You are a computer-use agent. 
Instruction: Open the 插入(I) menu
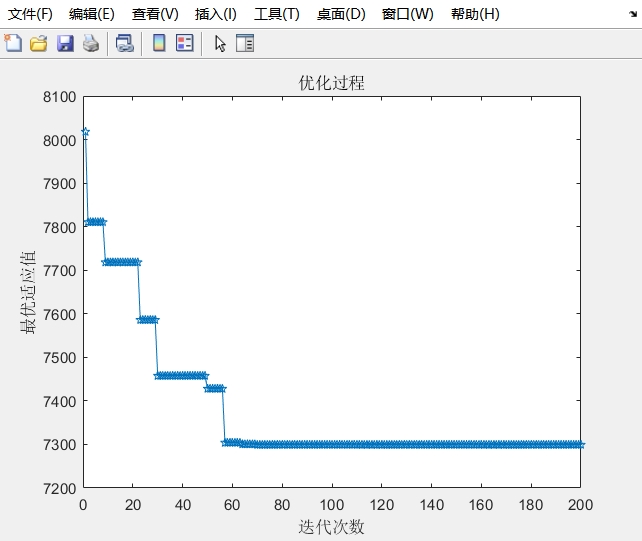pyautogui.click(x=216, y=14)
